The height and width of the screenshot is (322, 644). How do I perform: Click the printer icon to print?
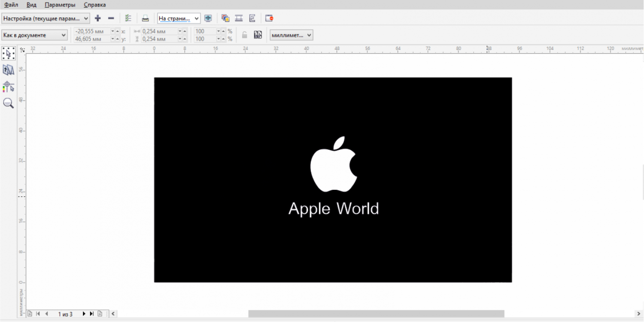click(146, 18)
